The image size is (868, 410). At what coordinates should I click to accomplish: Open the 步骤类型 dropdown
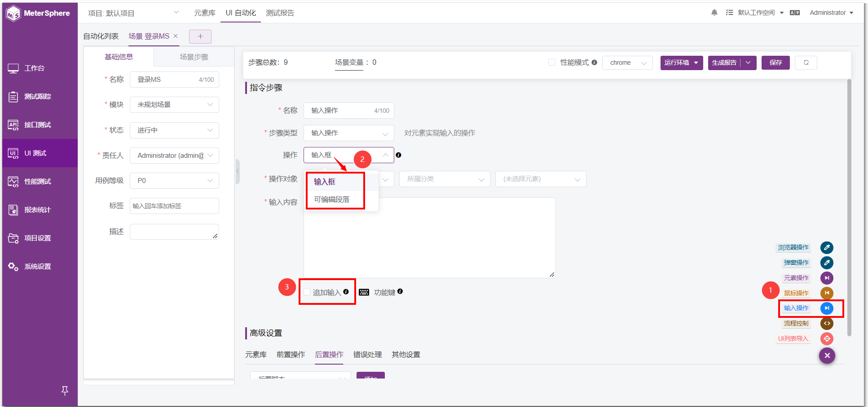[x=349, y=133]
